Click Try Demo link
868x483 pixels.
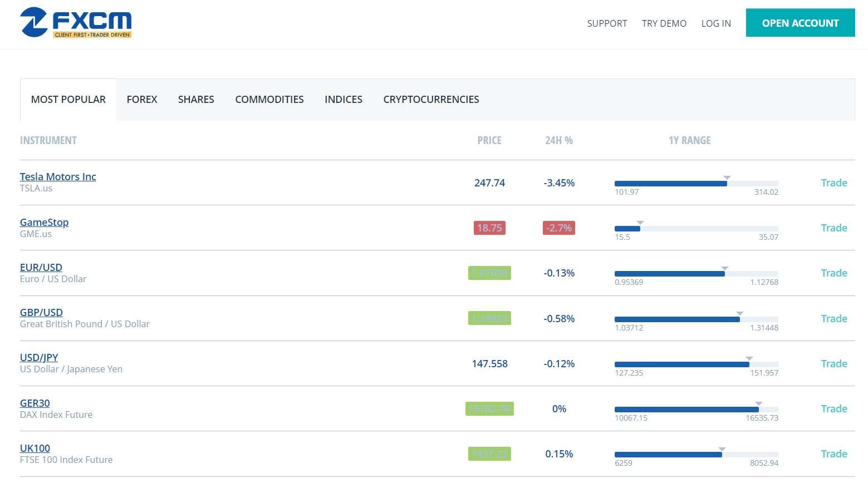click(x=664, y=23)
